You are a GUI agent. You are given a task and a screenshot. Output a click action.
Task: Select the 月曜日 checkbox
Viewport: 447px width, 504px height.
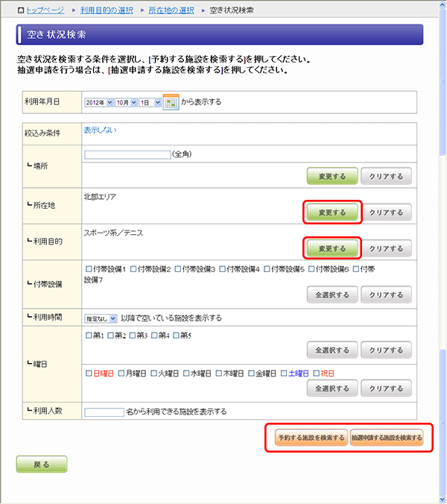121,374
